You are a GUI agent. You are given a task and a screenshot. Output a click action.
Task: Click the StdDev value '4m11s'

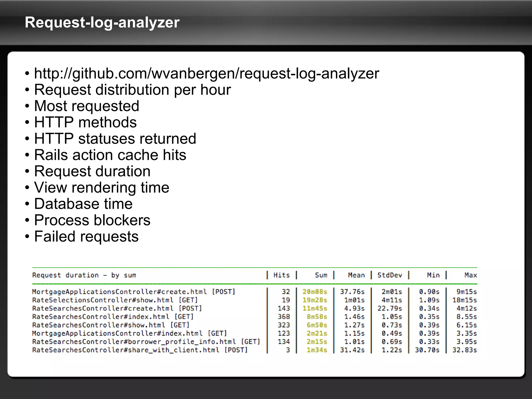pos(392,300)
